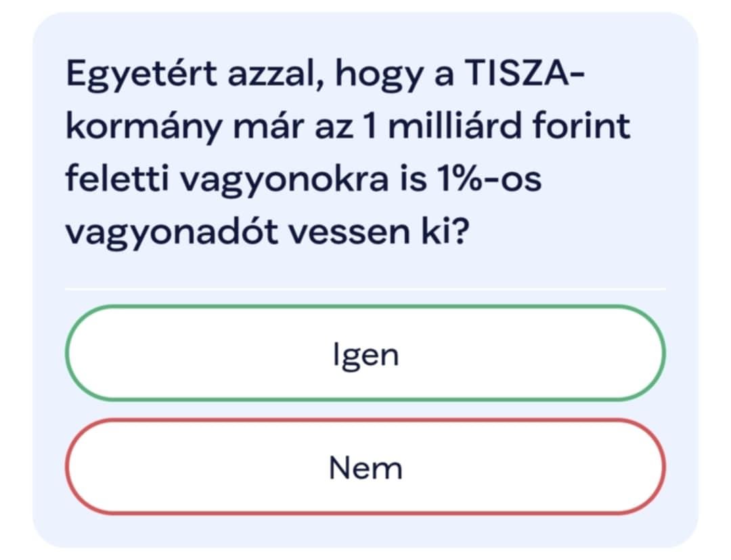Click the thin divider line under the question
The image size is (731, 560).
point(365,289)
